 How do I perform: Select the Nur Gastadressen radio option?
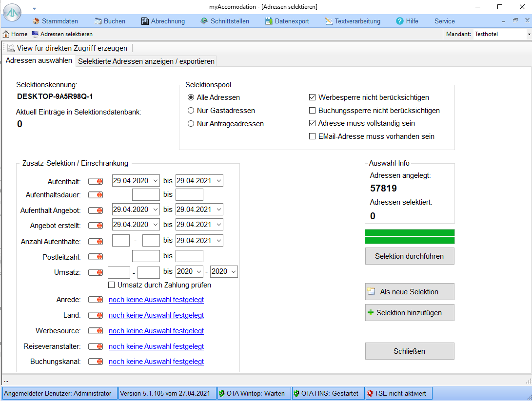click(x=191, y=111)
